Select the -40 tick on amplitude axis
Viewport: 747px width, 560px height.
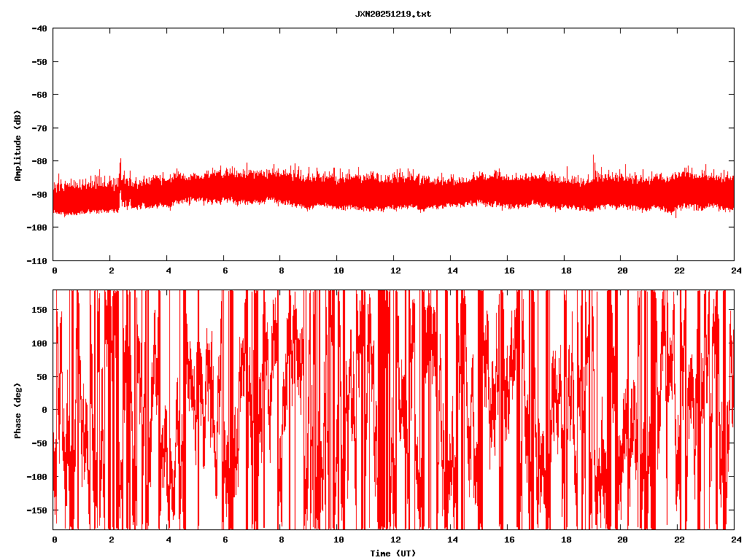[x=39, y=28]
